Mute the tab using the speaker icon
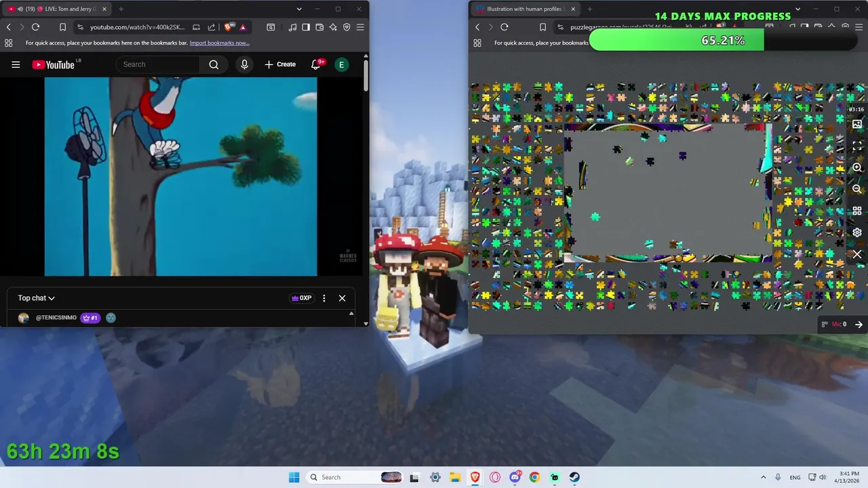 pos(20,9)
